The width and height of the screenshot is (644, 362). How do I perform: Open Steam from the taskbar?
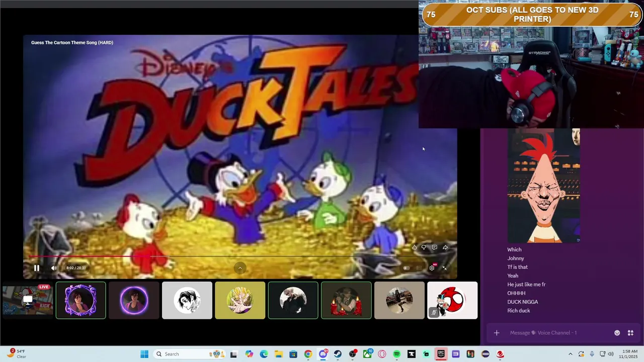click(338, 354)
